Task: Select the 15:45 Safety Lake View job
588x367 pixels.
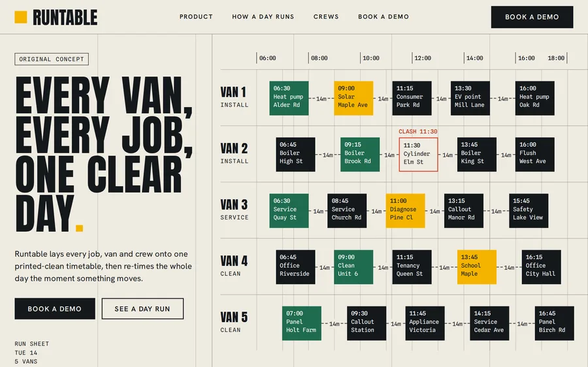Action: (529, 211)
